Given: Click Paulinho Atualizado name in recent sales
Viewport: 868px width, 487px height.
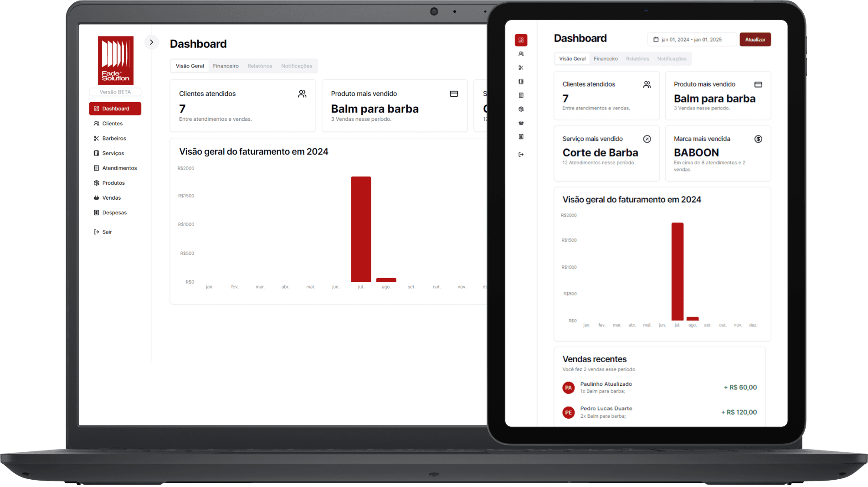Looking at the screenshot, I should point(606,384).
